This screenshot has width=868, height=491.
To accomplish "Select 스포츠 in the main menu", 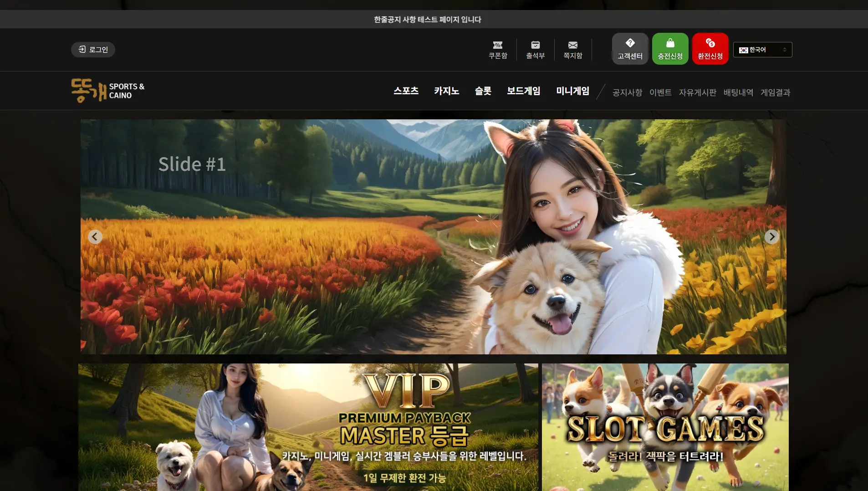I will 406,91.
